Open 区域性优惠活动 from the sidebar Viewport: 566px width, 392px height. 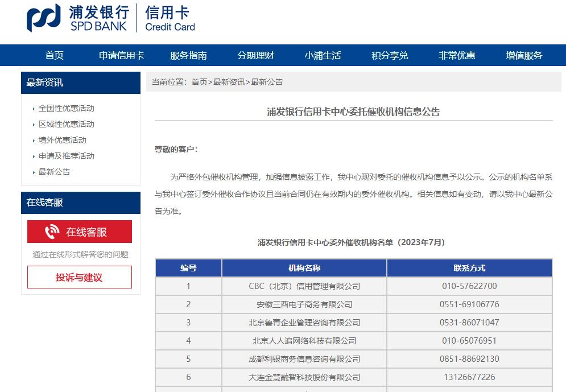[x=65, y=124]
